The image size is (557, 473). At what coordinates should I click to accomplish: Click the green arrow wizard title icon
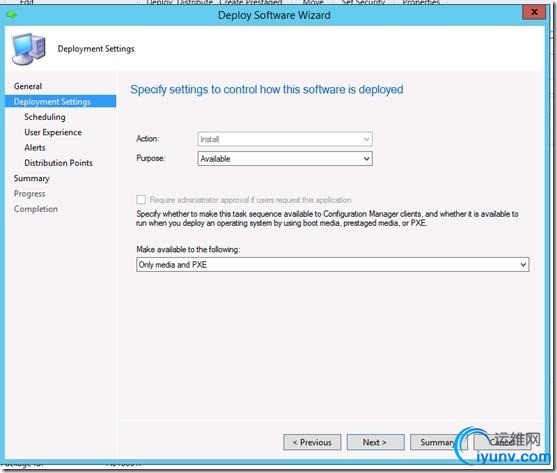(x=11, y=15)
